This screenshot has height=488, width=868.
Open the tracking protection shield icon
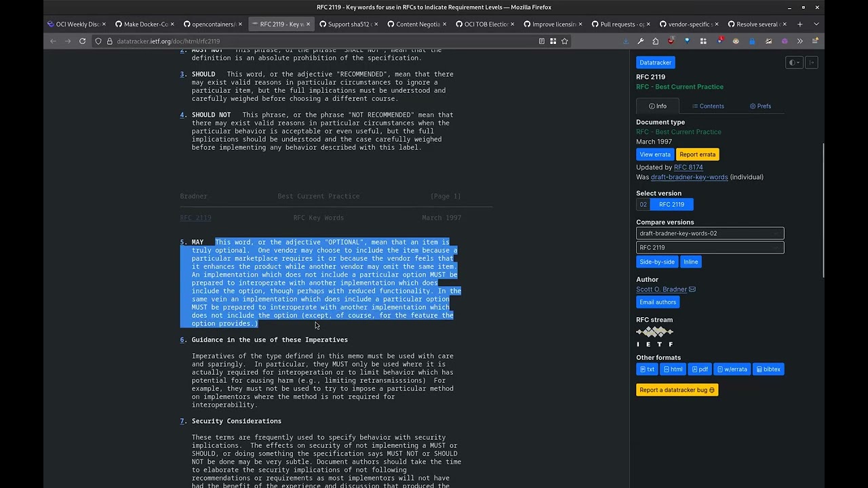point(98,41)
